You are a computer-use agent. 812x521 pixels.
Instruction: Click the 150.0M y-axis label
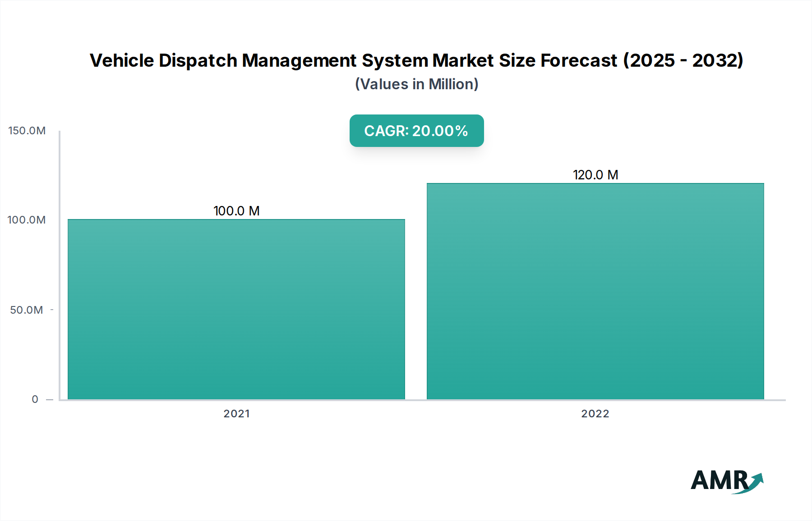point(27,131)
